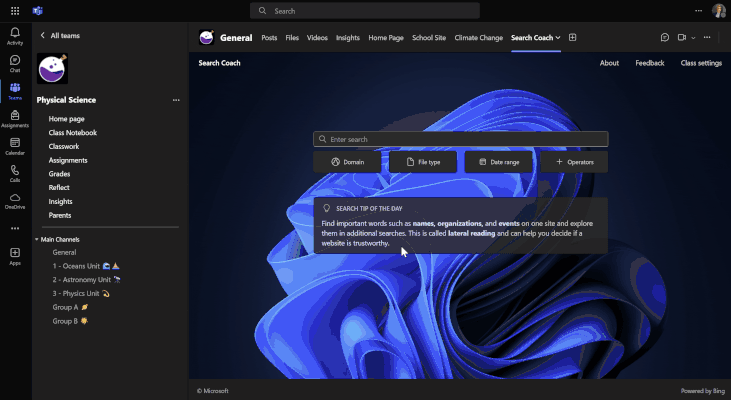Viewport: 731px width, 400px height.
Task: Select Teams in the left rail
Action: 15,91
